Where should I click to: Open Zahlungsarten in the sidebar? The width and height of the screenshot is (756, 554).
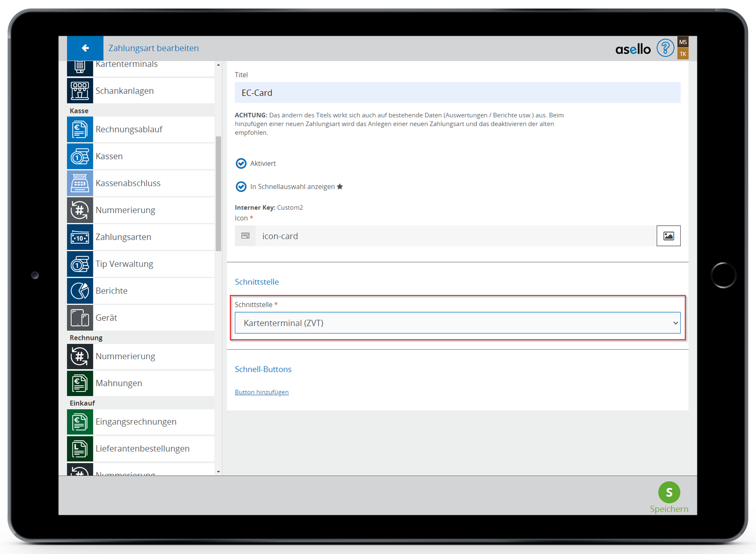[x=123, y=237]
